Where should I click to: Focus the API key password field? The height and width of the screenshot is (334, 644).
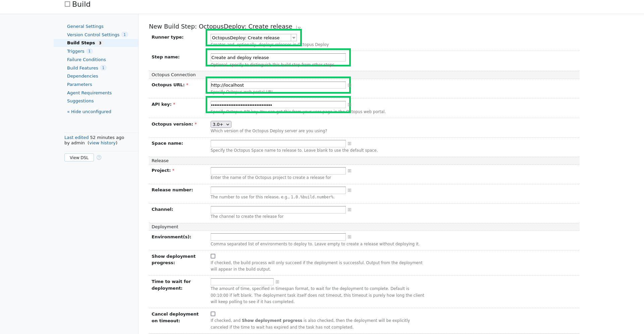click(278, 105)
